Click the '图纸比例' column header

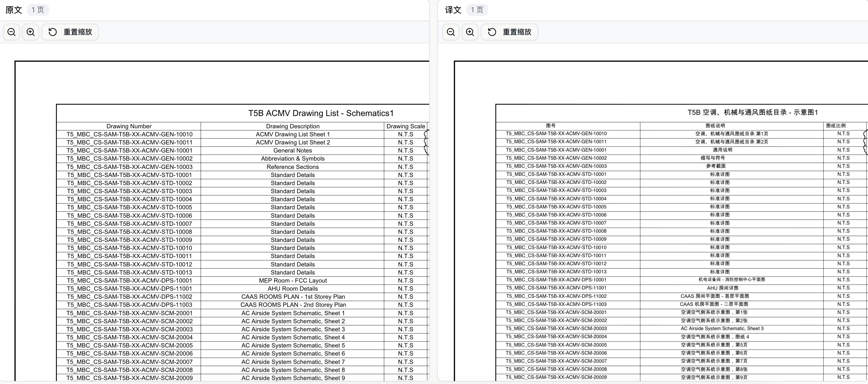[836, 126]
